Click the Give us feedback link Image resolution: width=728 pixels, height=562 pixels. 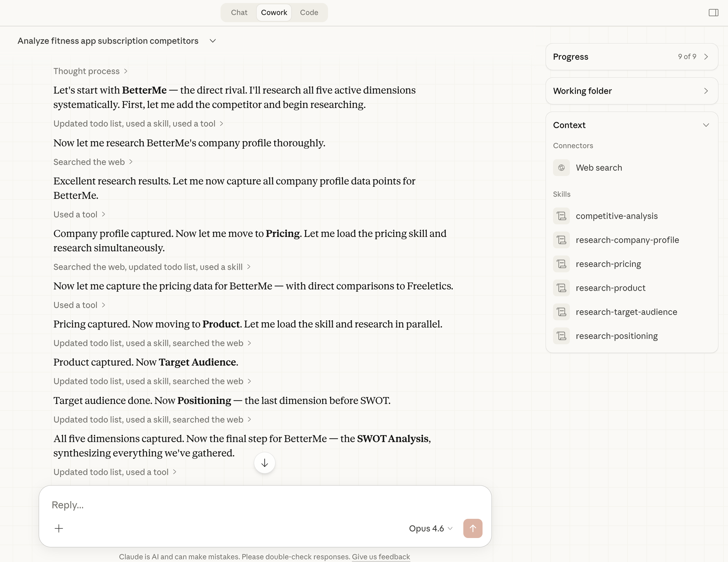(x=381, y=557)
